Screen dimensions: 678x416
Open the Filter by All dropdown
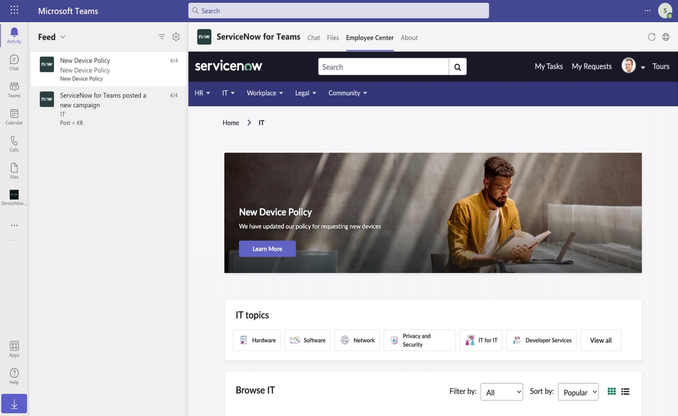click(x=502, y=392)
